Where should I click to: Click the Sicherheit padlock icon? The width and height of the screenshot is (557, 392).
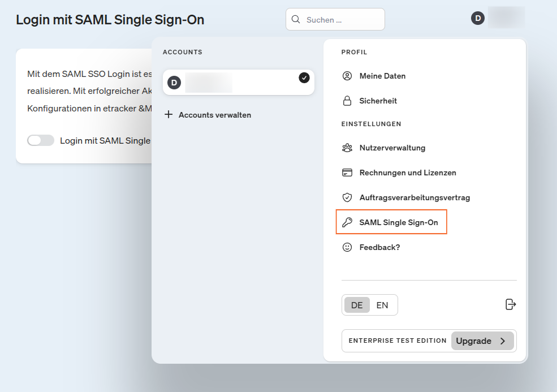click(347, 101)
